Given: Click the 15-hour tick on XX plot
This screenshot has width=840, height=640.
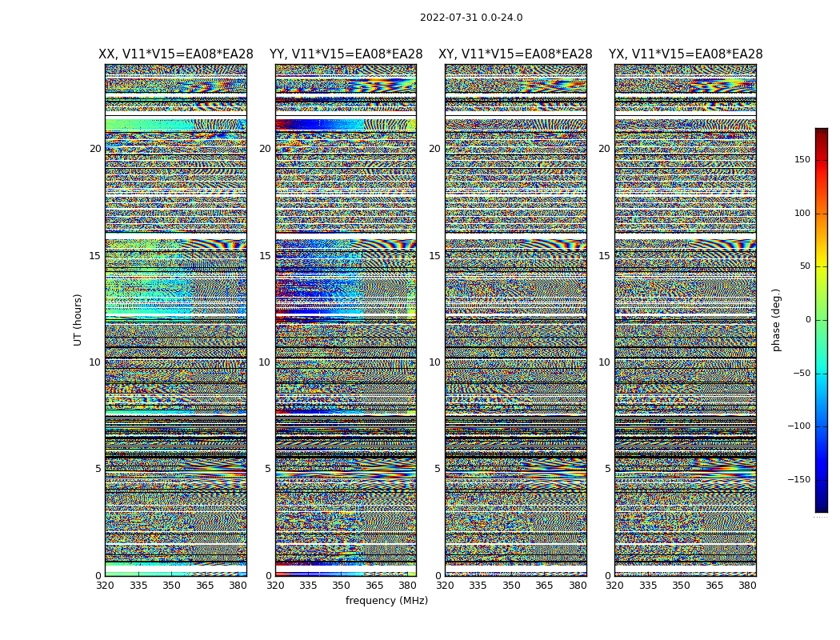Looking at the screenshot, I should click(x=95, y=256).
